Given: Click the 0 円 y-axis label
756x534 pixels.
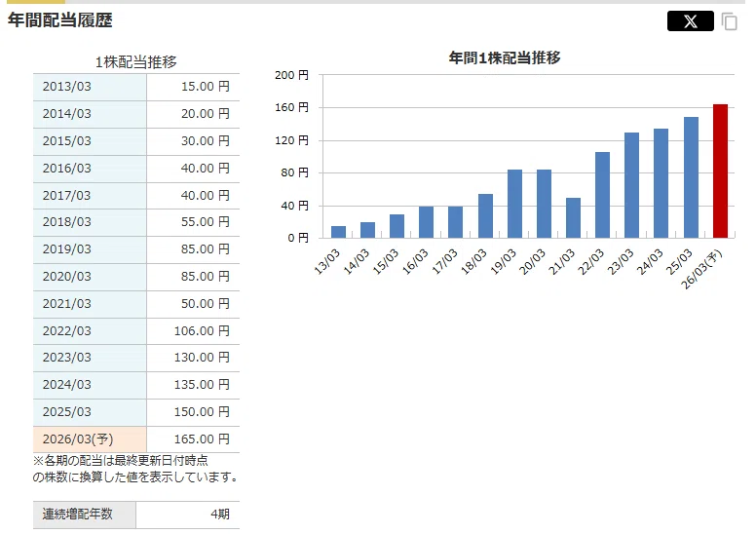Looking at the screenshot, I should [x=298, y=238].
